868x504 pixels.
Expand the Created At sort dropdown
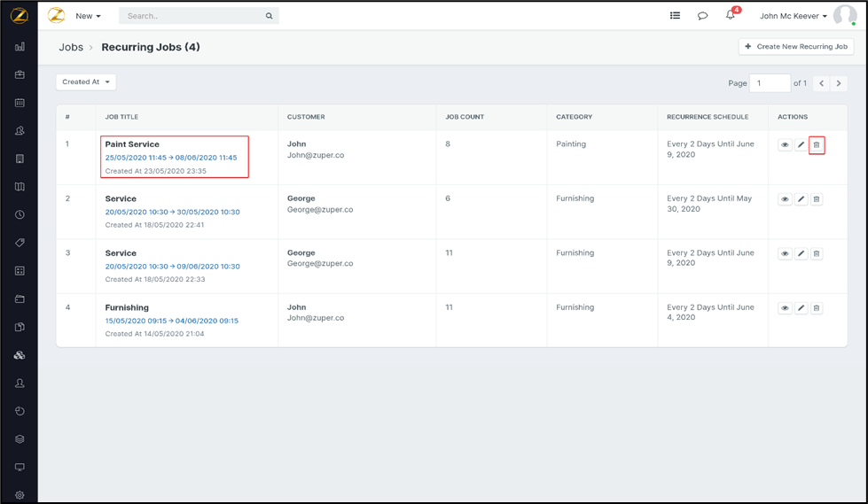(x=86, y=82)
